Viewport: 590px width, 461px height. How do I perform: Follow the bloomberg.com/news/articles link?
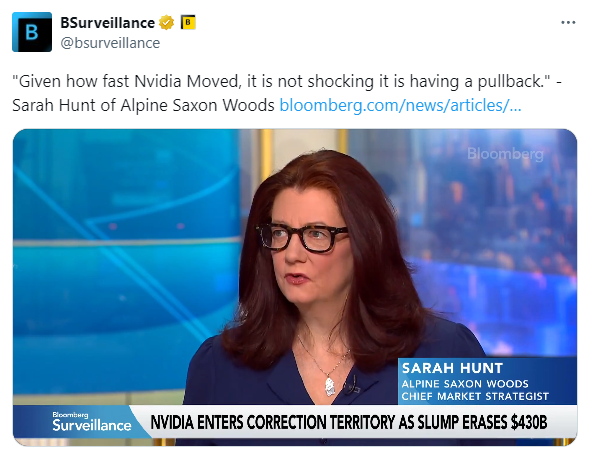pos(400,105)
